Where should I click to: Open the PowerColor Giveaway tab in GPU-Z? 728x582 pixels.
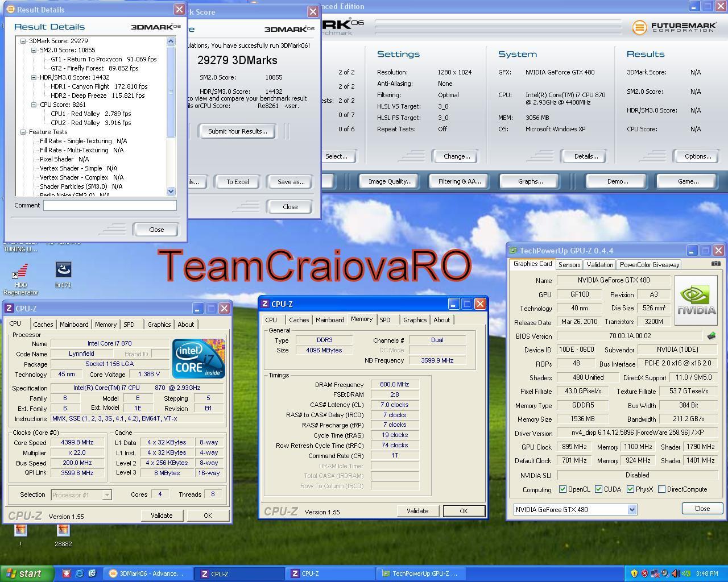pyautogui.click(x=650, y=265)
